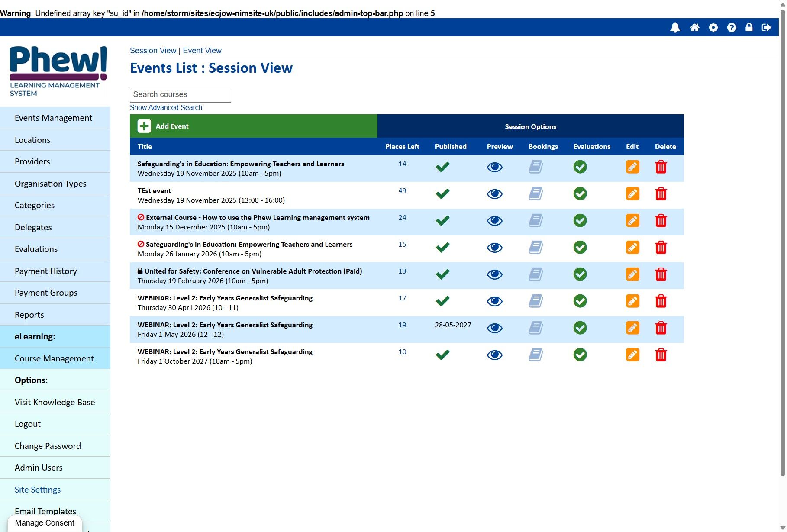
Task: Expand Show Advanced Search options
Action: coord(166,107)
